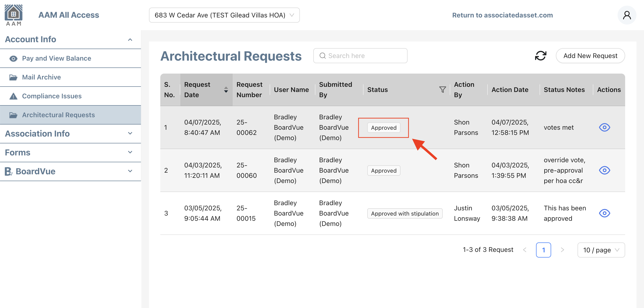Go to previous page arrow
Image resolution: width=644 pixels, height=308 pixels.
tap(525, 250)
